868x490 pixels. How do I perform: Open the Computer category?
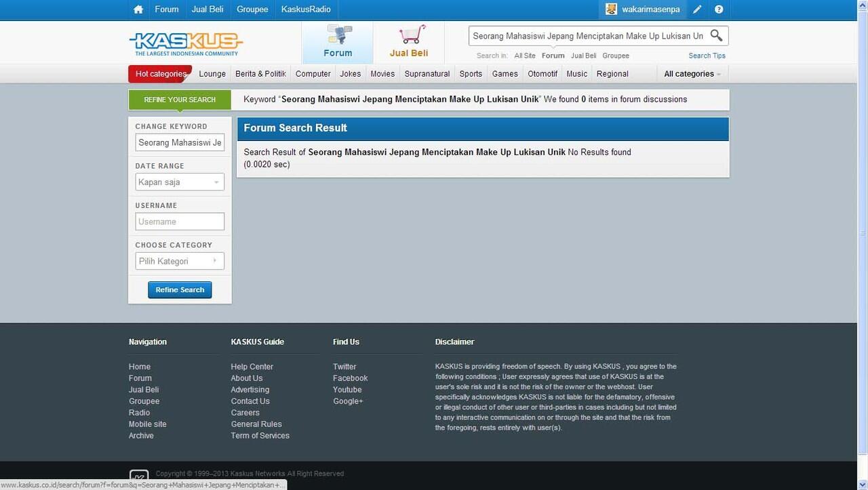tap(313, 74)
